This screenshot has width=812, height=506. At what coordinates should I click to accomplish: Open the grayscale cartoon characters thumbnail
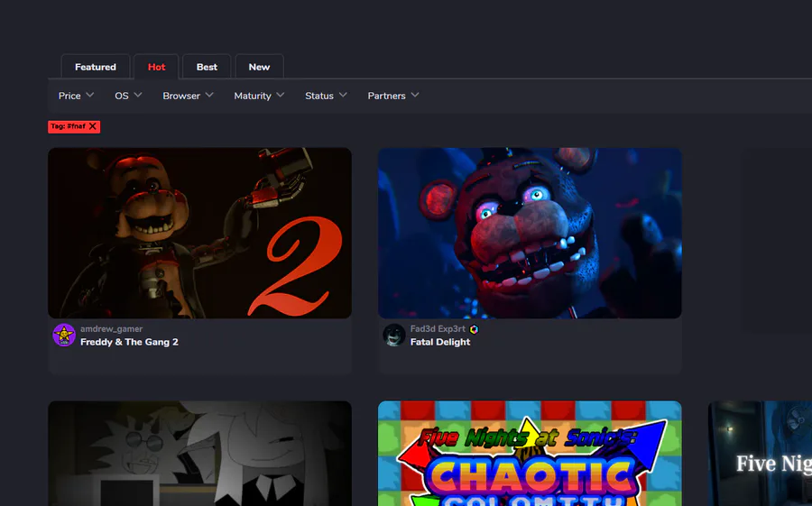[200, 453]
